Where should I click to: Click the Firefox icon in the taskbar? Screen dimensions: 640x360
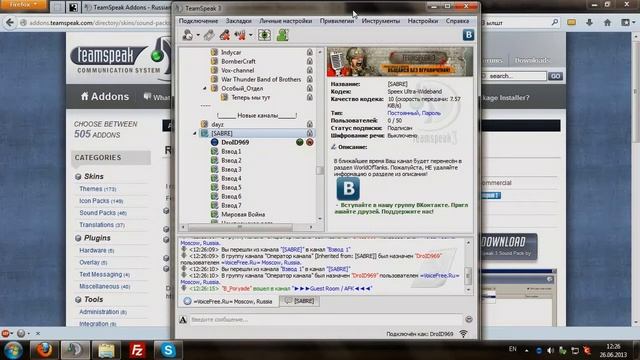coord(44,350)
